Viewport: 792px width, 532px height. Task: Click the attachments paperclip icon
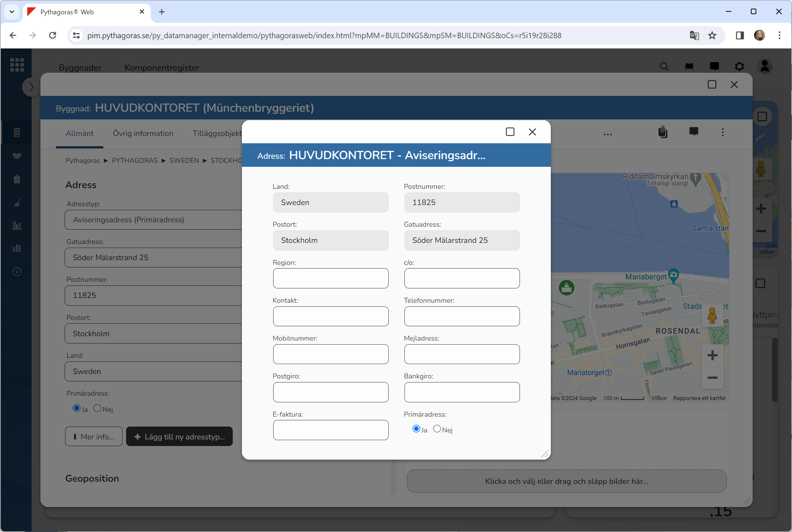click(x=663, y=132)
